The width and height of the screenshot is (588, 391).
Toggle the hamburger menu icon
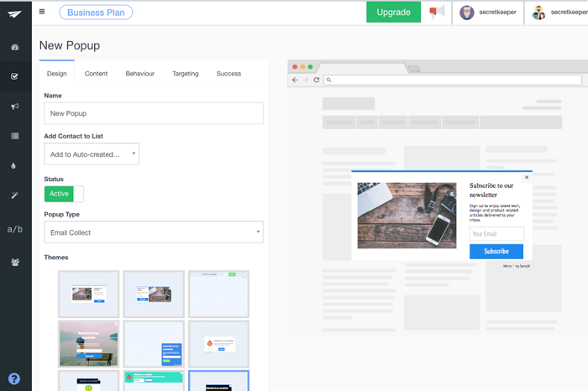coord(42,12)
